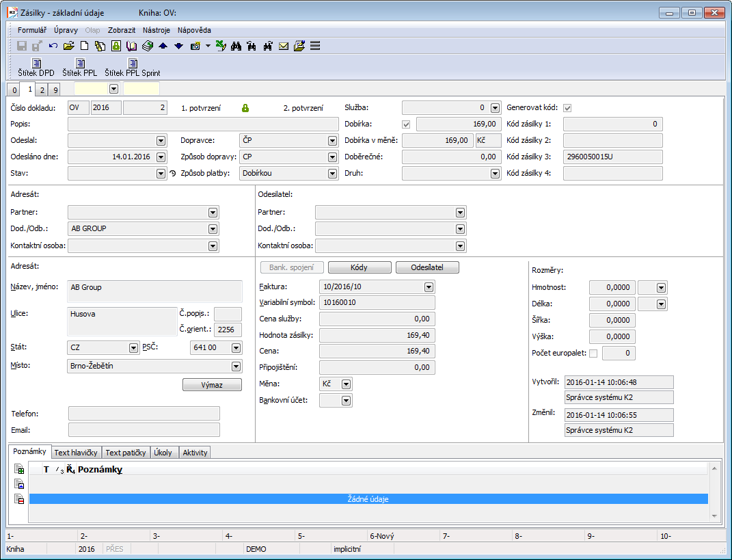Viewport: 732px width, 560px height.
Task: Click the blue up arrow toolbar icon
Action: pos(163,46)
